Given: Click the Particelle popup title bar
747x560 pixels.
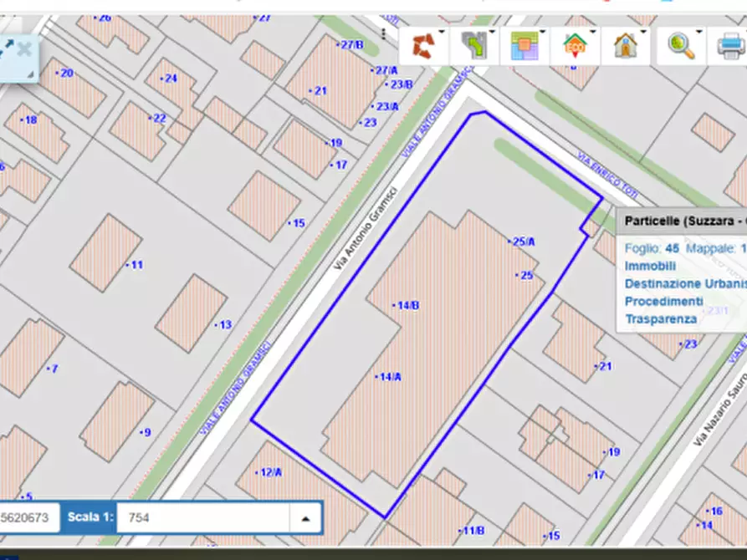Looking at the screenshot, I should (682, 221).
